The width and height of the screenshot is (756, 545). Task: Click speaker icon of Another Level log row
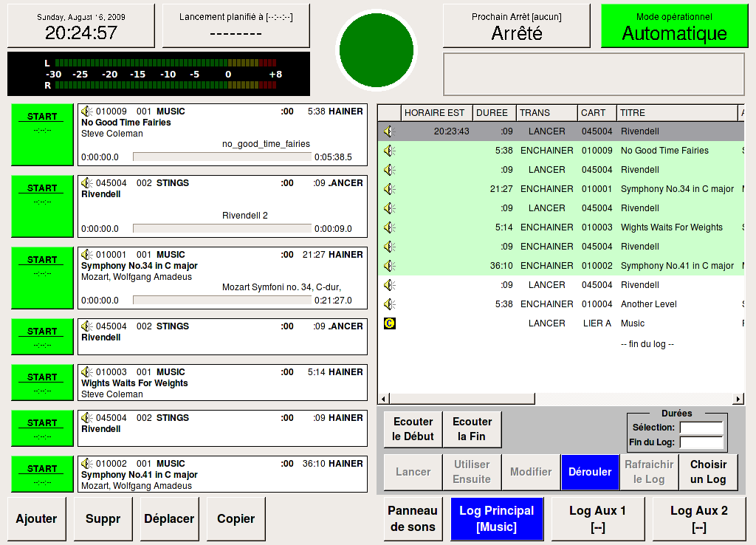pyautogui.click(x=389, y=304)
